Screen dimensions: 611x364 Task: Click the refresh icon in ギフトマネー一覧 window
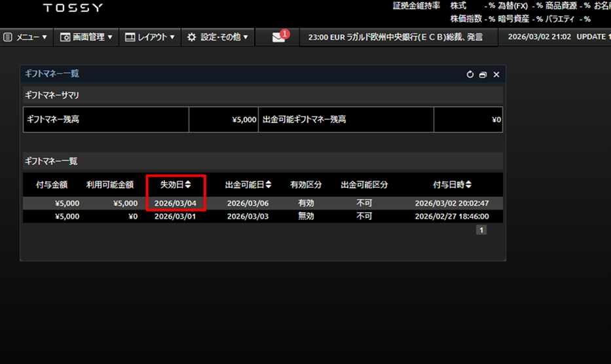coord(470,75)
